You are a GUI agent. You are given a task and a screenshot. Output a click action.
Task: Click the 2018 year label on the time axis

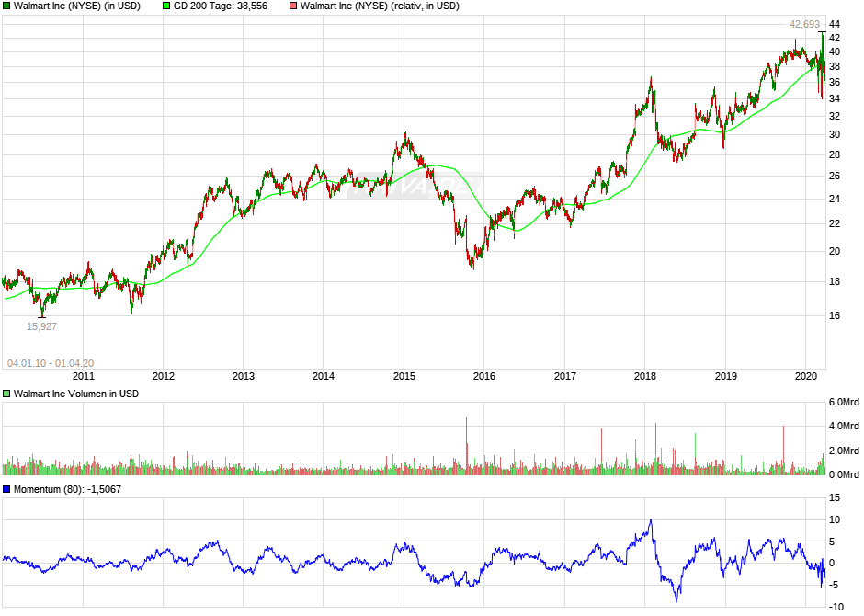(644, 376)
